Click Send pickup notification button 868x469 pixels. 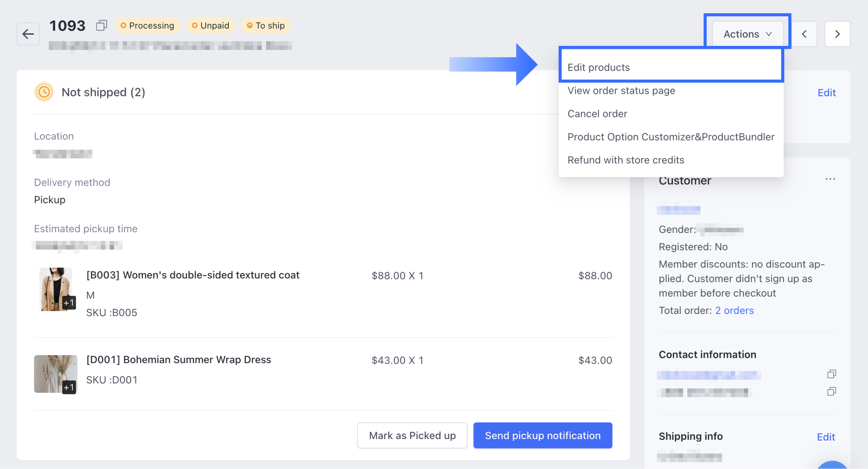[543, 435]
